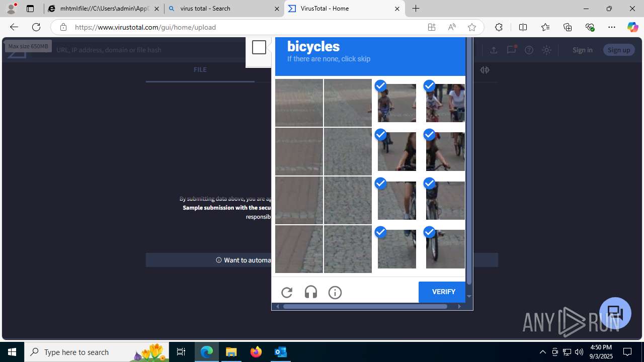Viewport: 644px width, 362px height.
Task: Open Copilot sidebar icon
Action: [x=633, y=27]
